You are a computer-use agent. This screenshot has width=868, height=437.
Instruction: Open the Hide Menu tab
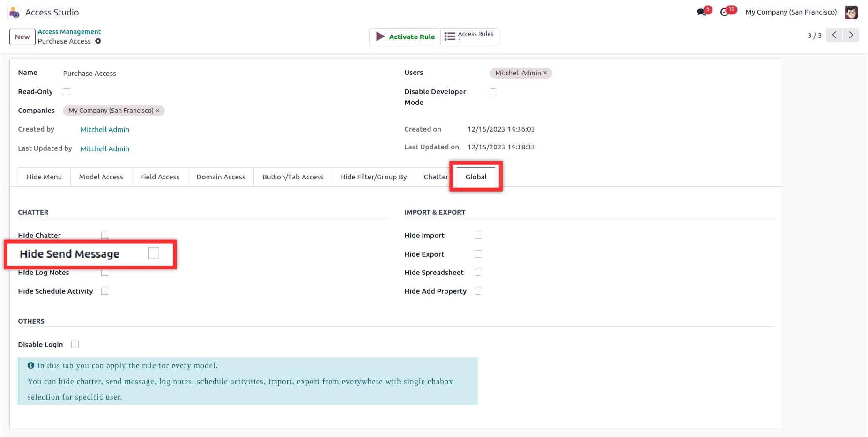click(44, 177)
